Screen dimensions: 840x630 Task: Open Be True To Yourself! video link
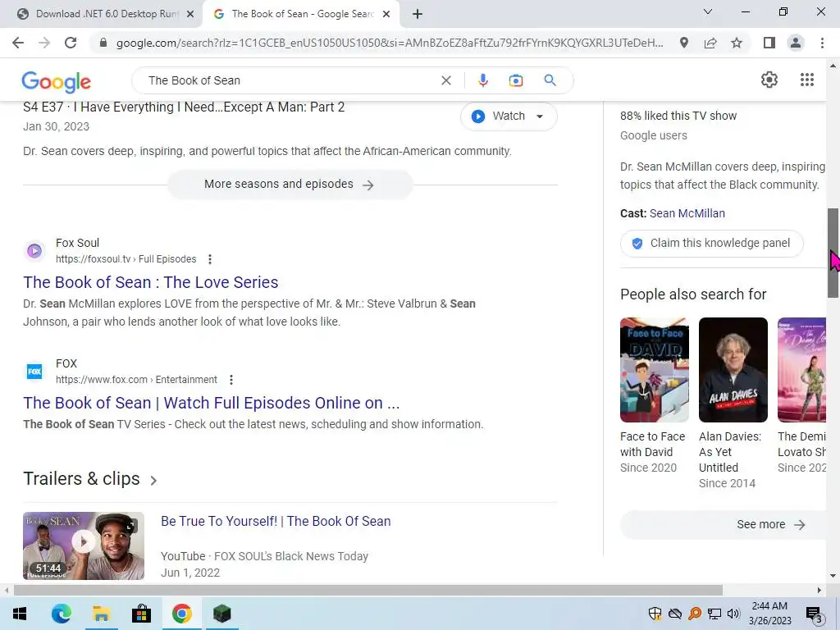click(276, 521)
